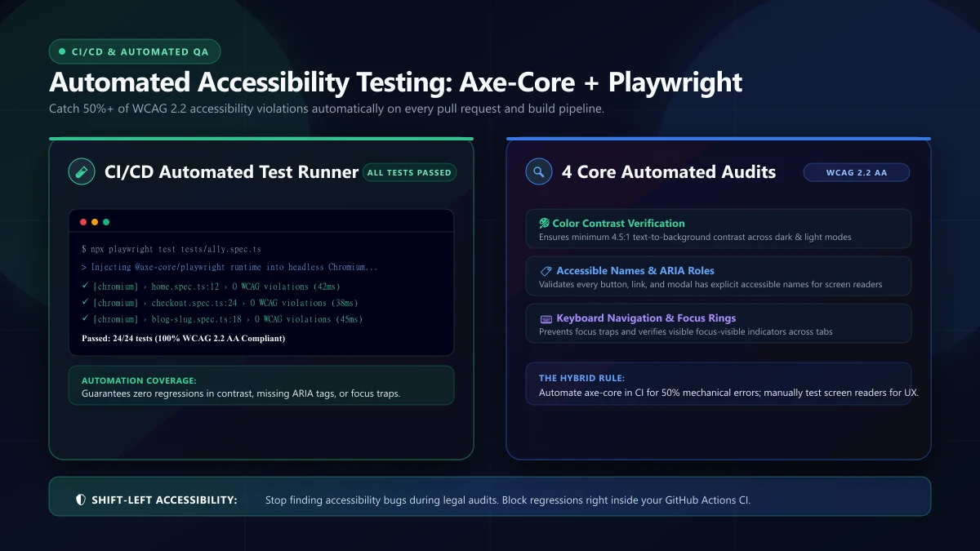Click the tag icon next to Accessible Names
This screenshot has height=551, width=980.
(x=546, y=270)
